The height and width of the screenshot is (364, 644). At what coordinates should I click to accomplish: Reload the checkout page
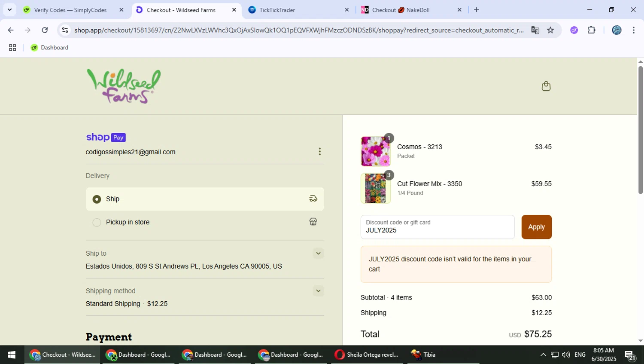45,30
